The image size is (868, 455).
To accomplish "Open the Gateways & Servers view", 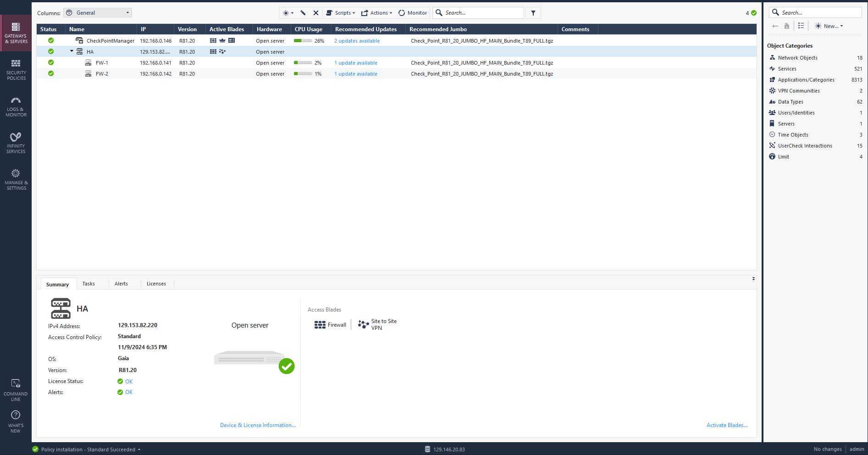I will click(x=16, y=33).
